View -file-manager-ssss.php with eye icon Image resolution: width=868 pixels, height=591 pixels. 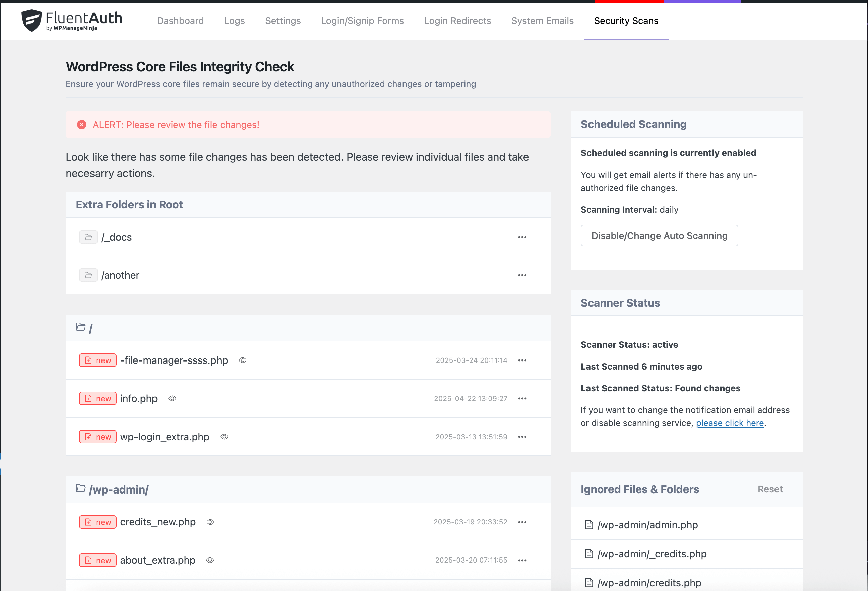coord(243,360)
